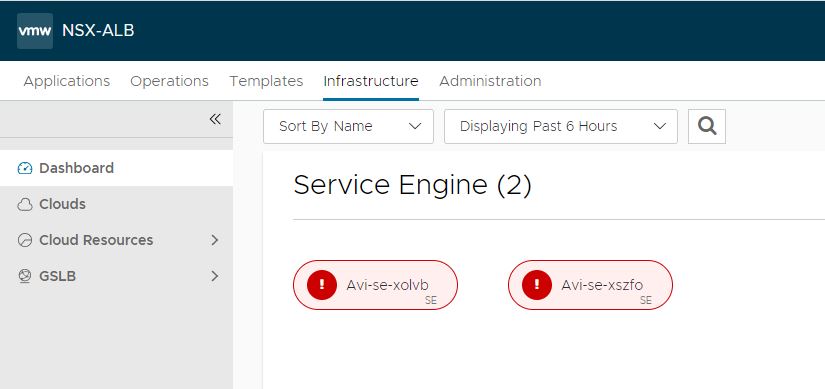
Task: Click red alert icon on Avi-se-xszfo
Action: pyautogui.click(x=537, y=285)
